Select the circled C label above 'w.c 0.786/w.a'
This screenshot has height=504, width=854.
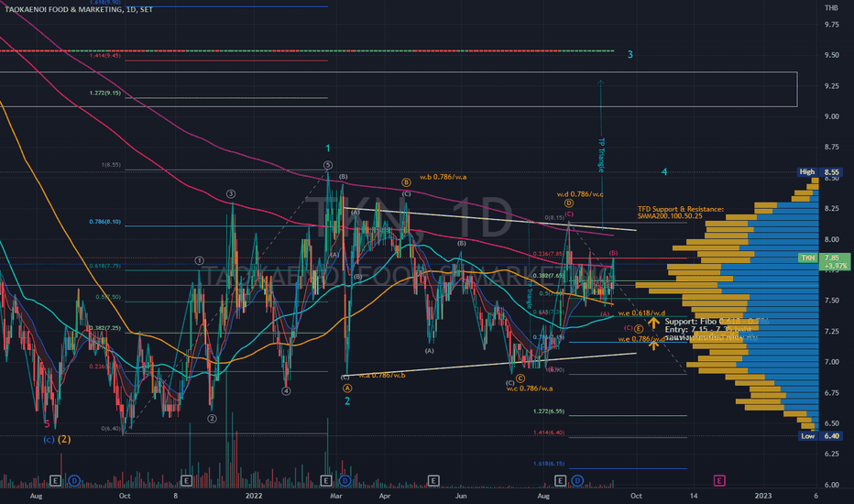tap(520, 378)
